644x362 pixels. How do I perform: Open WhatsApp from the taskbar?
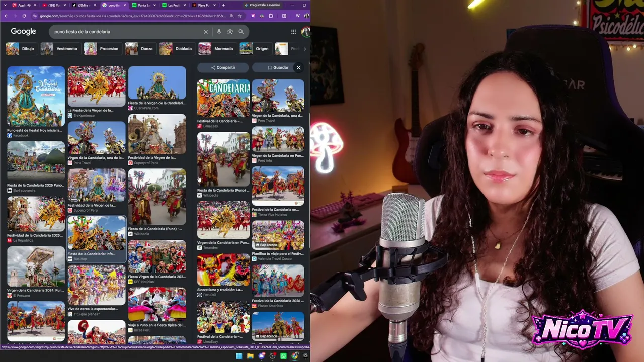[284, 356]
